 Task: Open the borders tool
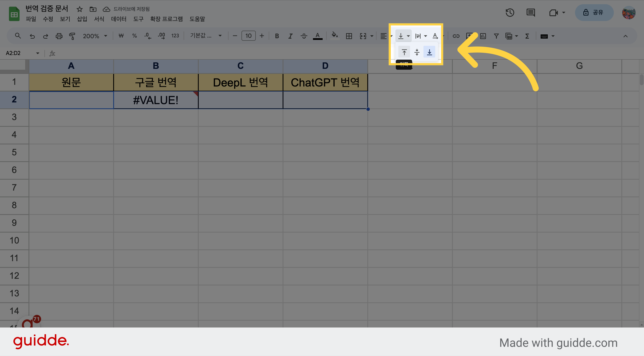(349, 36)
